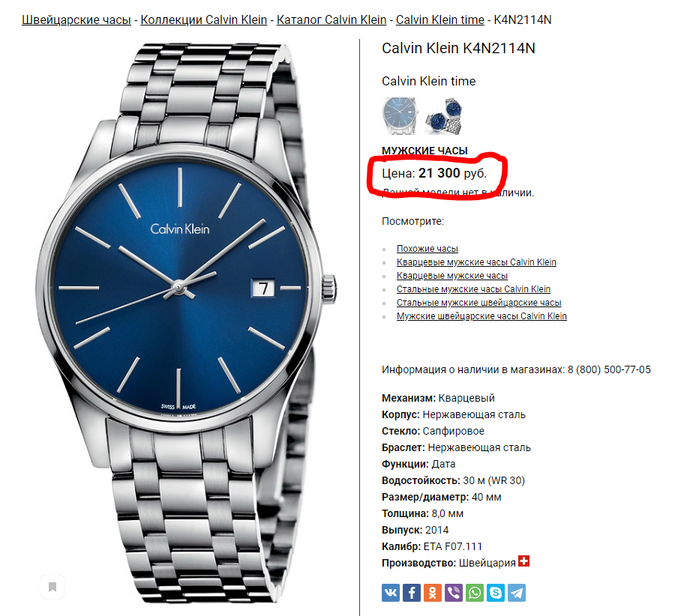Image resolution: width=681 pixels, height=616 pixels.
Task: Open the Calvin Klein time breadcrumb link
Action: tap(440, 20)
